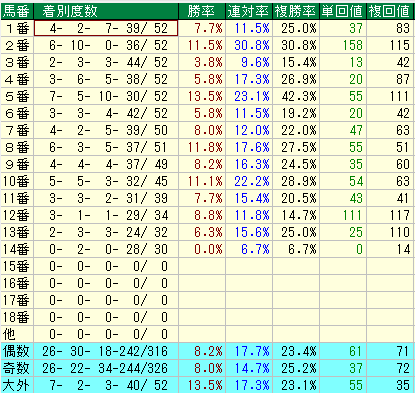Select the 他 row label
Screen dimensions: 415x393
[x=17, y=334]
